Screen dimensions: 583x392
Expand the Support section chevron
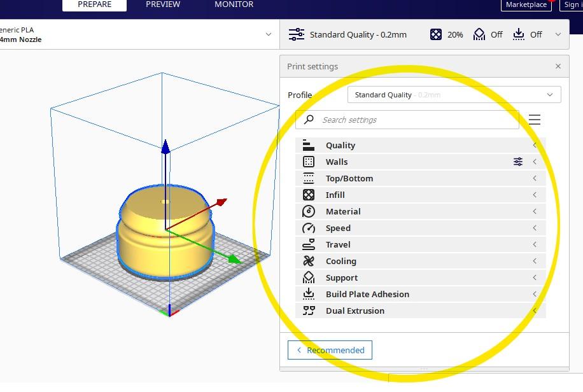click(535, 277)
